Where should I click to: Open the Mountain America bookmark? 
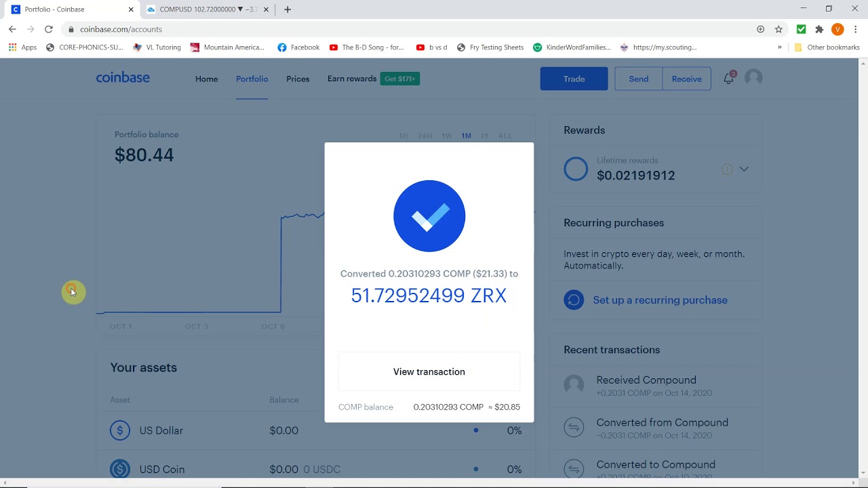[227, 47]
